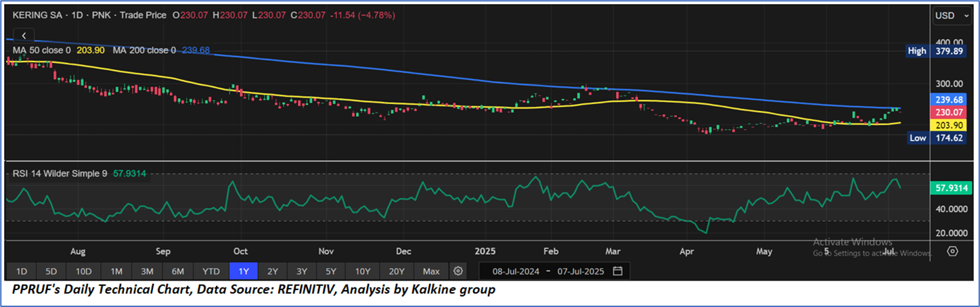
Task: Click the High 379.89 price label
Action: (x=936, y=51)
